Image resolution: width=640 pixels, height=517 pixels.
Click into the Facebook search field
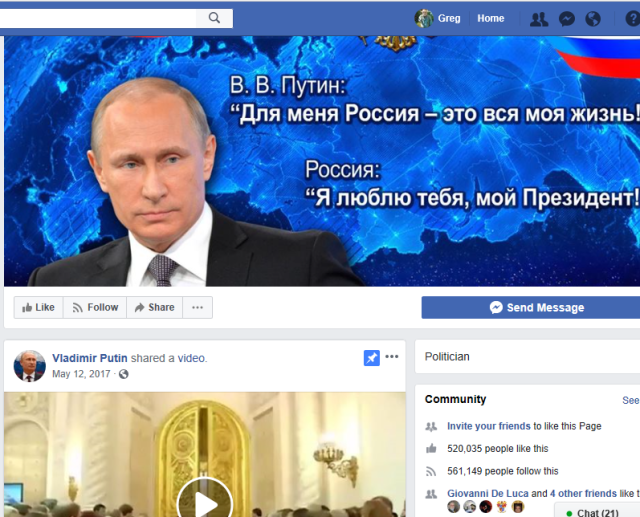[x=98, y=18]
